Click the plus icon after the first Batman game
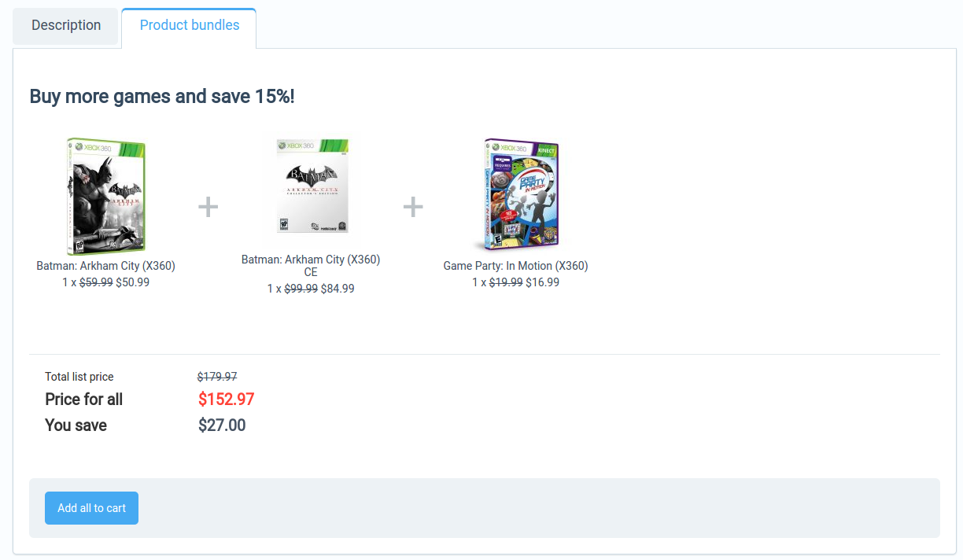Screen dimensions: 963x560 pyautogui.click(x=208, y=207)
